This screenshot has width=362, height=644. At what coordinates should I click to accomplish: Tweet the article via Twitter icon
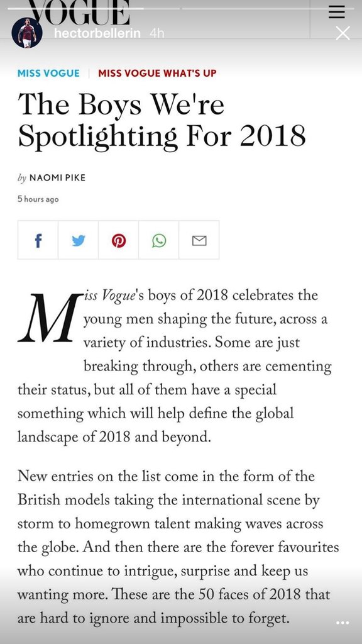click(x=78, y=240)
